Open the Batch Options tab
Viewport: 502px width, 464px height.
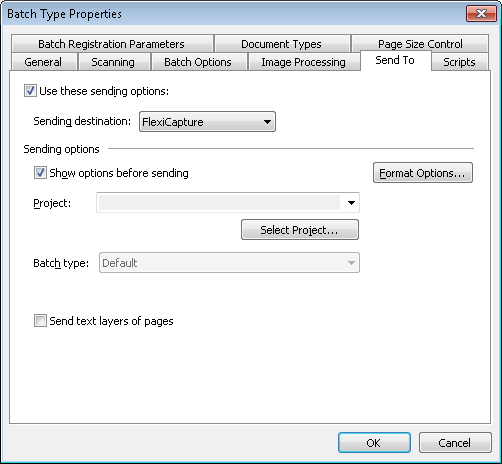click(198, 62)
